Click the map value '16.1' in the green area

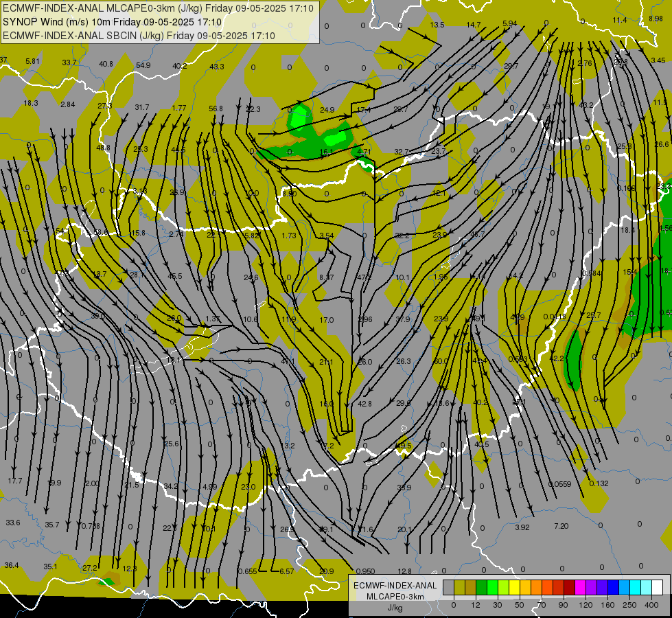[x=326, y=152]
